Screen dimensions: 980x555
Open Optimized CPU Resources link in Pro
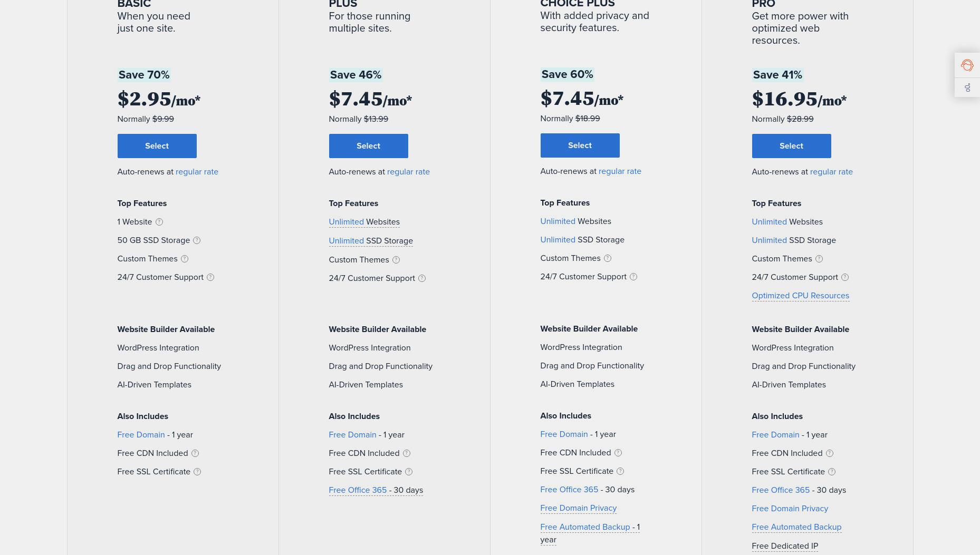tap(800, 296)
